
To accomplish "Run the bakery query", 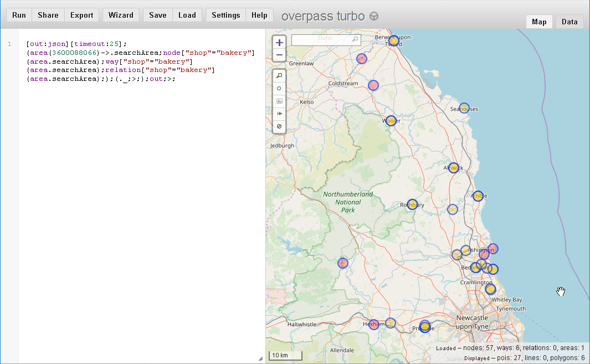I will point(19,15).
